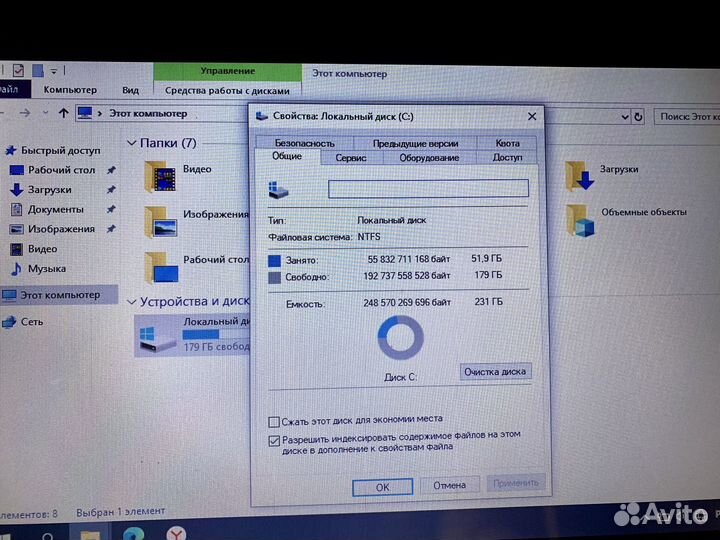Click the blue Занято color square

tap(274, 261)
